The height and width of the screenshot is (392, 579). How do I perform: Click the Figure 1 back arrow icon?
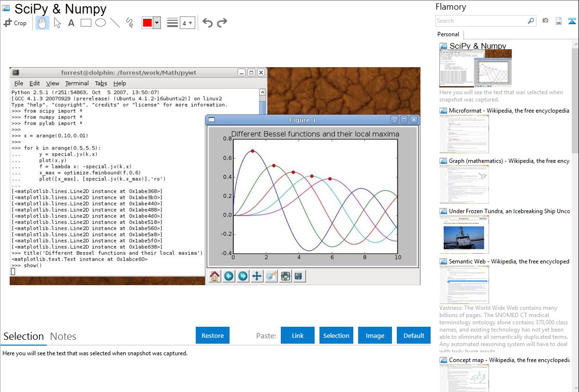pos(229,276)
